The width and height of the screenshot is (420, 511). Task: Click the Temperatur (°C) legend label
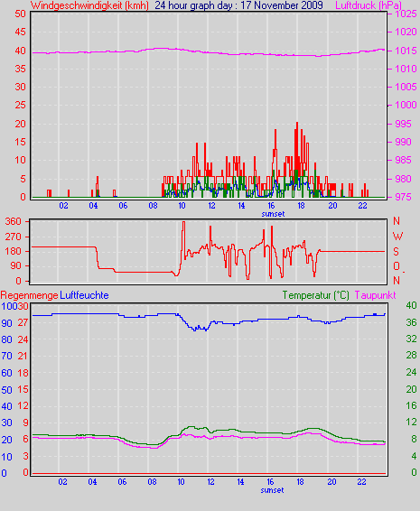(x=315, y=295)
